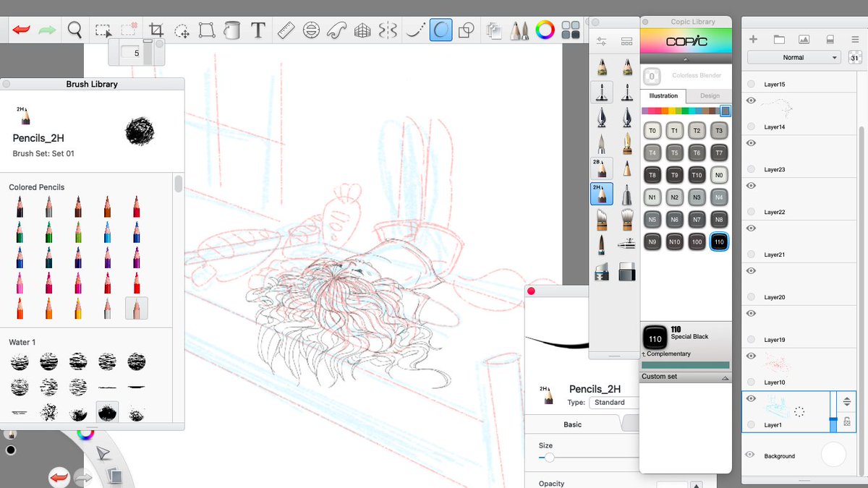Click the Layer1 opacity slider
This screenshot has width=868, height=488.
(833, 412)
